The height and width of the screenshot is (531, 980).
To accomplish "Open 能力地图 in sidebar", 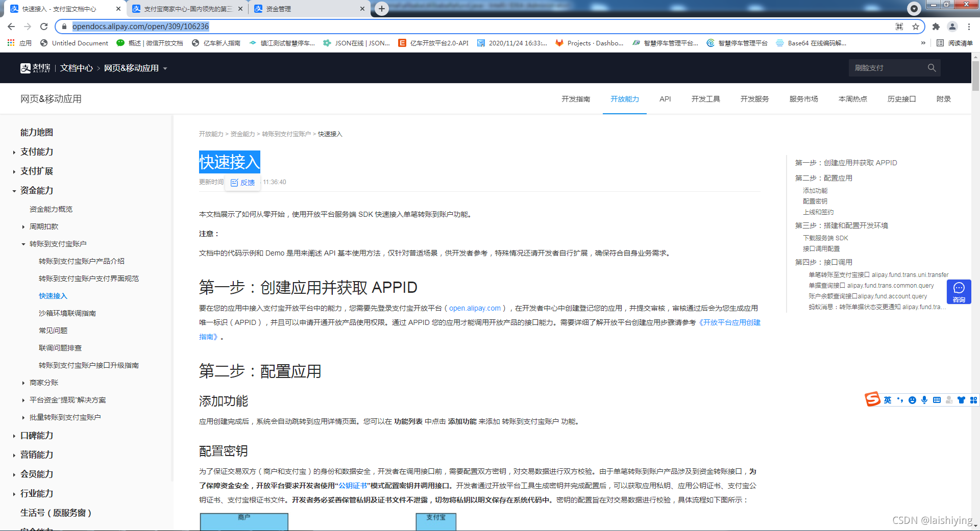I will 37,132.
